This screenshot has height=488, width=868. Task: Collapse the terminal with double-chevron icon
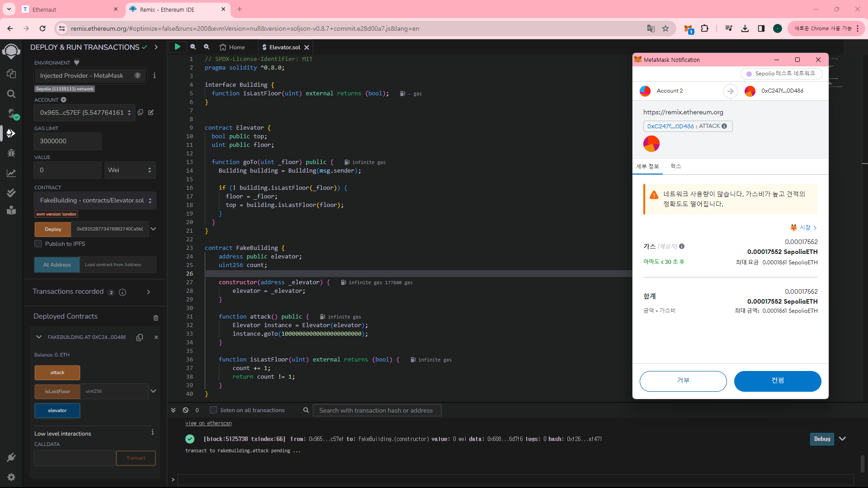pyautogui.click(x=173, y=410)
